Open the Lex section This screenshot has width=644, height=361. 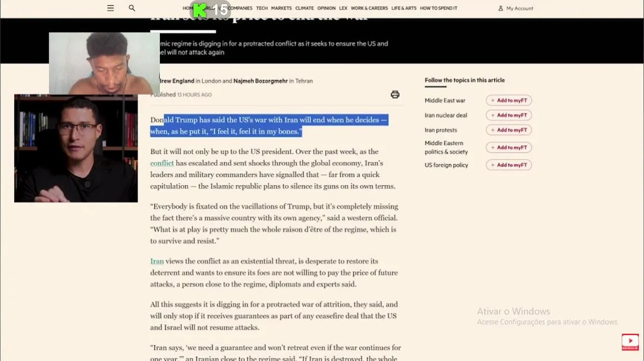(343, 8)
